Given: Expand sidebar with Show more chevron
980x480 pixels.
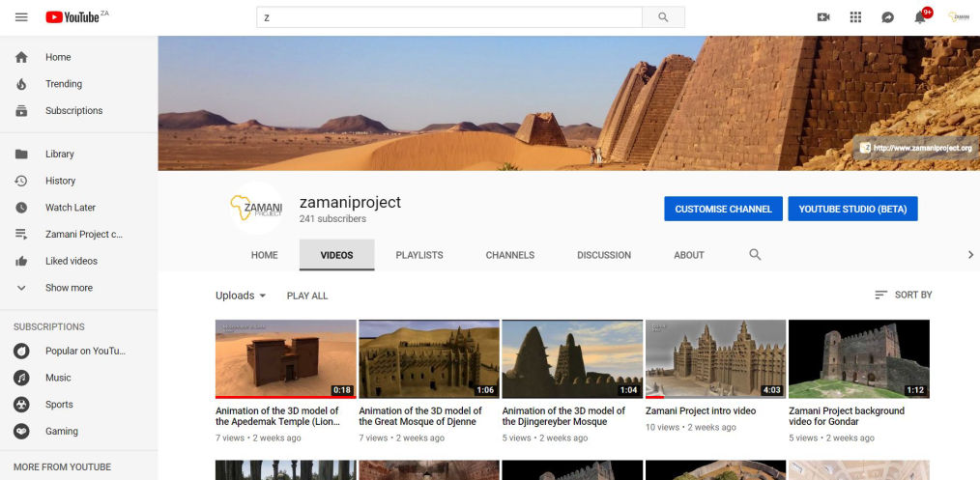Looking at the screenshot, I should tap(21, 288).
